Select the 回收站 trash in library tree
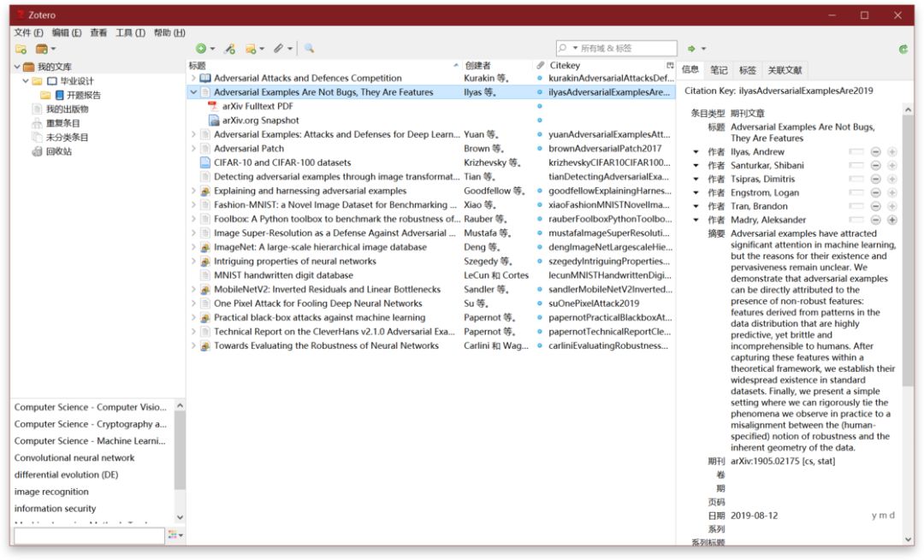Screen dimensions: 924x560 [58, 151]
